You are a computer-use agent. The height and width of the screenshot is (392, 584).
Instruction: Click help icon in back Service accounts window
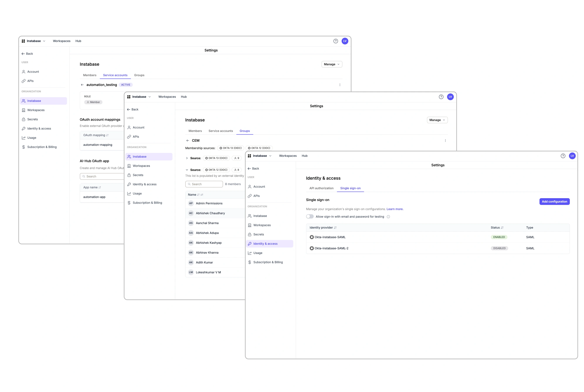coord(335,41)
